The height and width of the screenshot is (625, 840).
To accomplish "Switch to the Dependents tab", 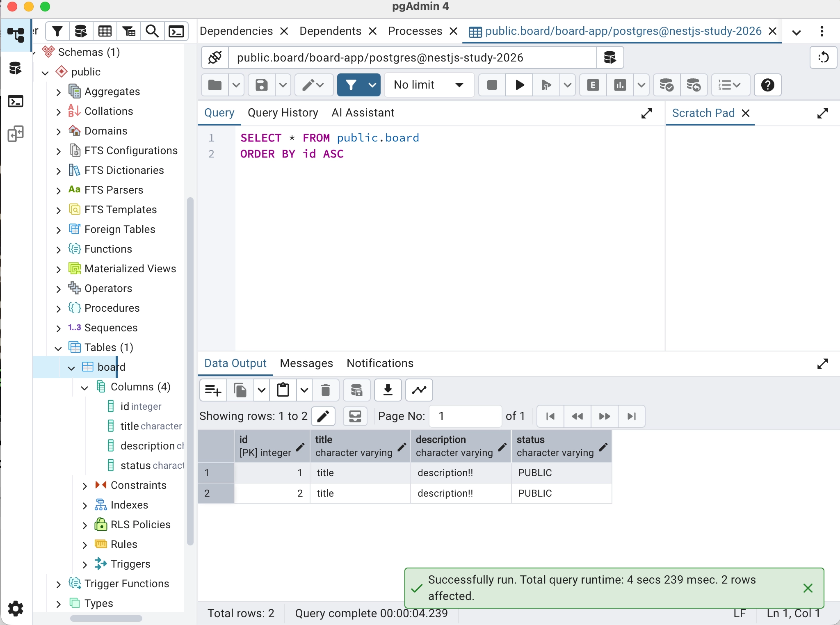I will pyautogui.click(x=331, y=31).
